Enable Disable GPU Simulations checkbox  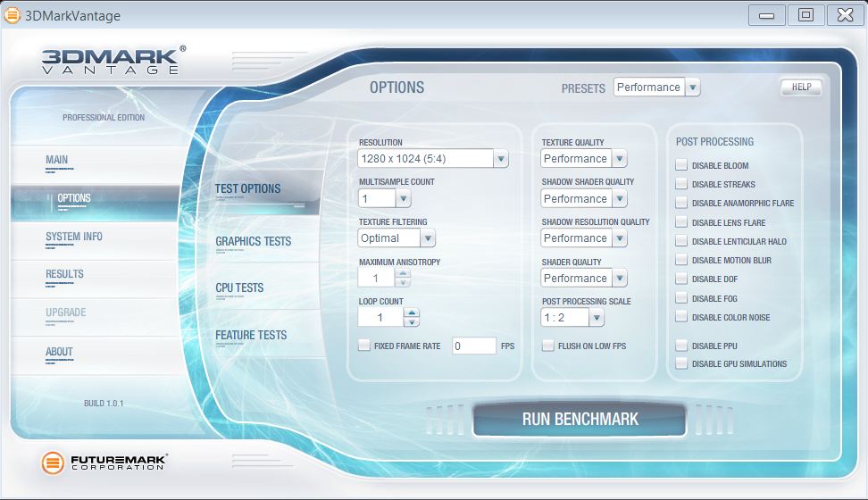coord(681,363)
